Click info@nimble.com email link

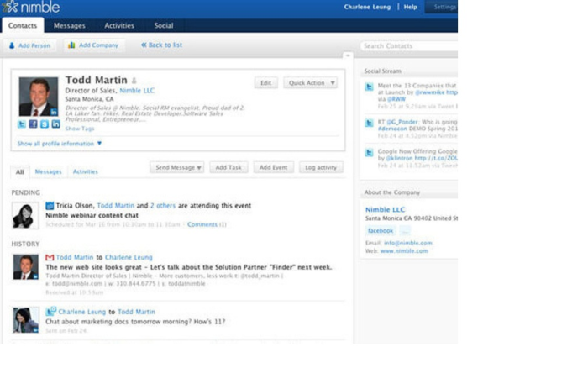[x=408, y=243]
